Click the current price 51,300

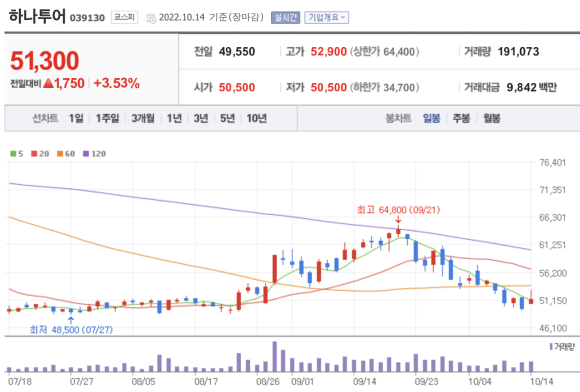pyautogui.click(x=45, y=61)
